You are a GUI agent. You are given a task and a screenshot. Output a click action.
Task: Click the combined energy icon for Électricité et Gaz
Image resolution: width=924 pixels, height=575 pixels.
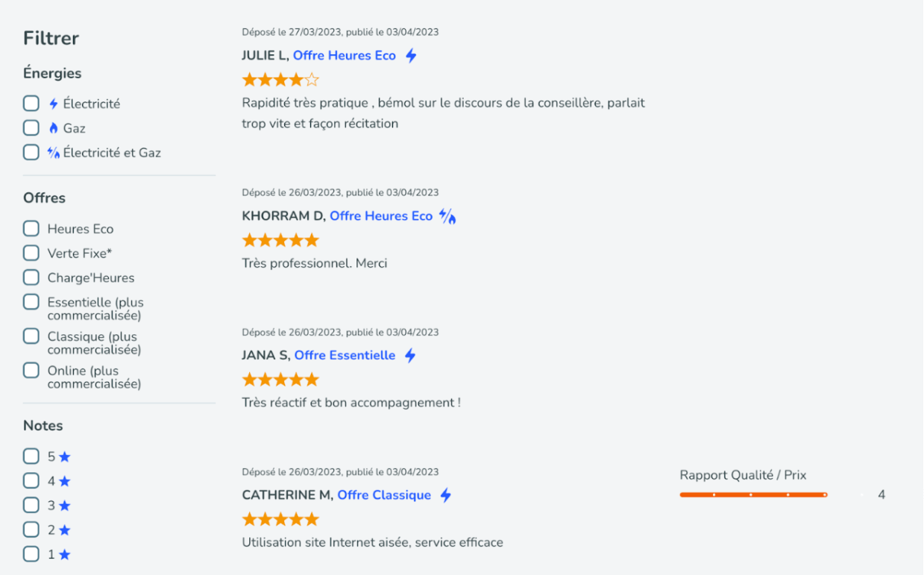(54, 152)
